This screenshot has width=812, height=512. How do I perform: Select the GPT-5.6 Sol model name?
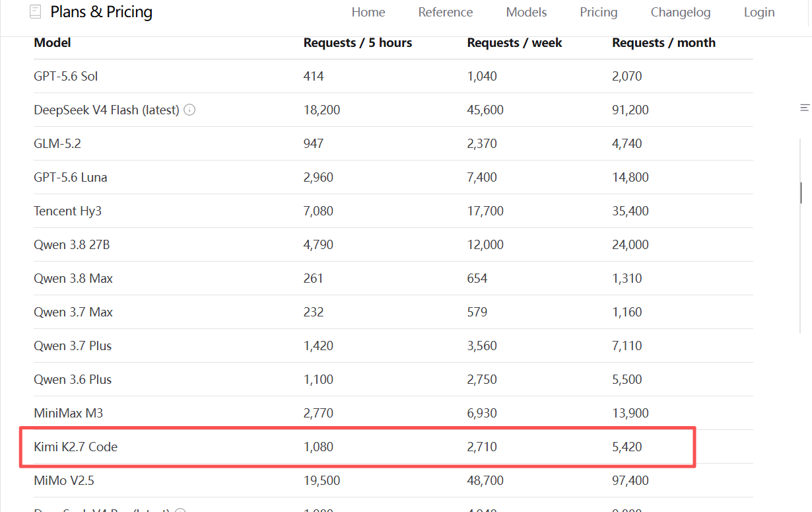pos(65,76)
